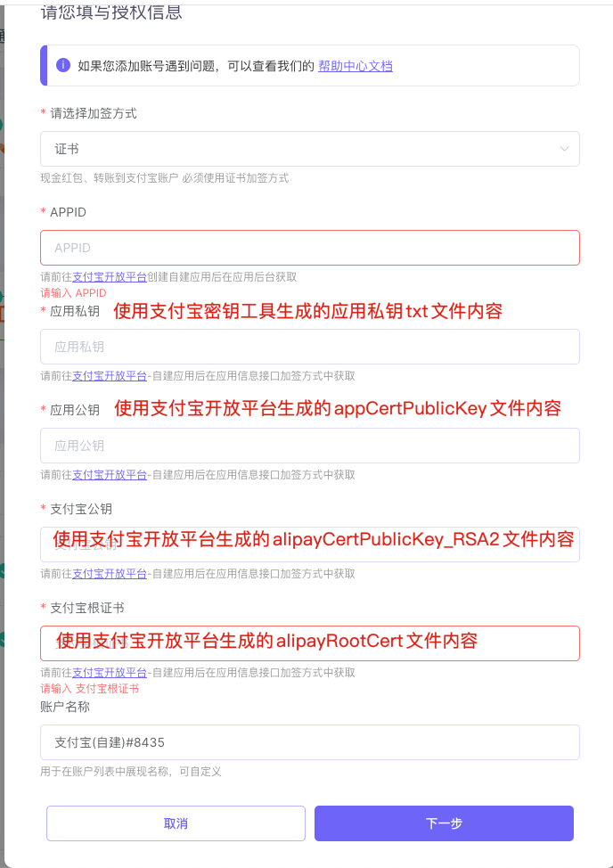Open the 帮助中心文档 link
Viewport: 613px width, 868px height.
point(356,66)
